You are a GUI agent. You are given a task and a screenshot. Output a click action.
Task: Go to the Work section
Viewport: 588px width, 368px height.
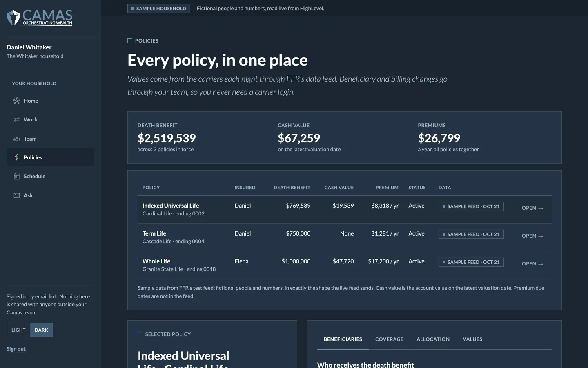coord(51,119)
